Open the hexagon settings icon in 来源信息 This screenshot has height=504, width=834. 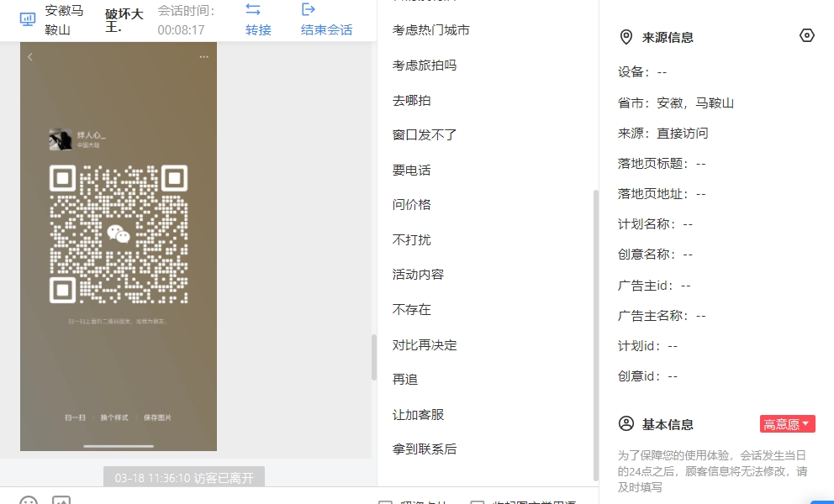pyautogui.click(x=807, y=35)
